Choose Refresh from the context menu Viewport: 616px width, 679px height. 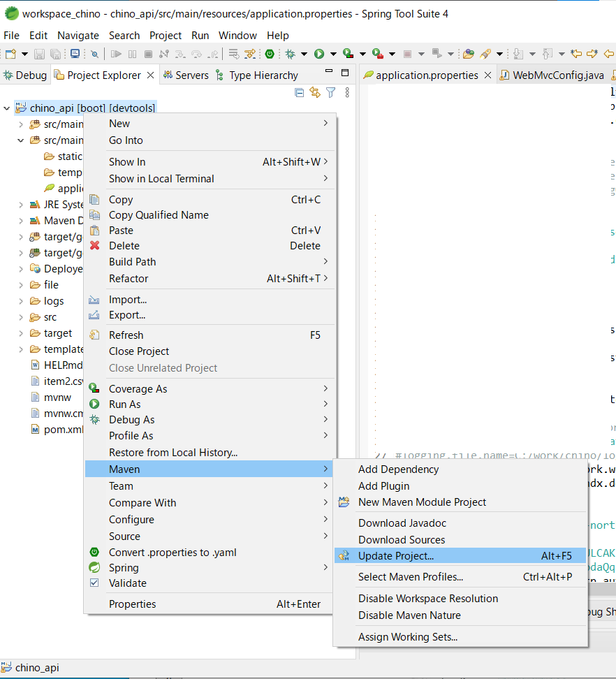tap(126, 335)
